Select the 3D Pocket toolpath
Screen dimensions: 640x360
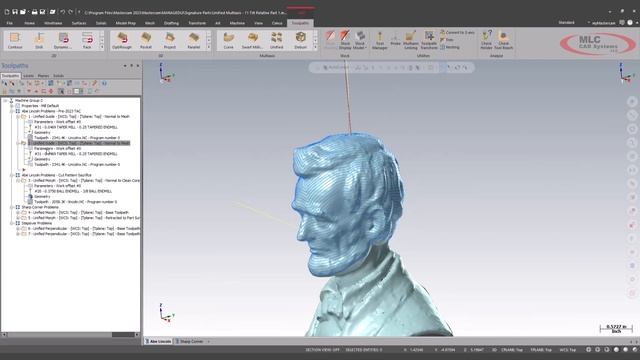146,40
